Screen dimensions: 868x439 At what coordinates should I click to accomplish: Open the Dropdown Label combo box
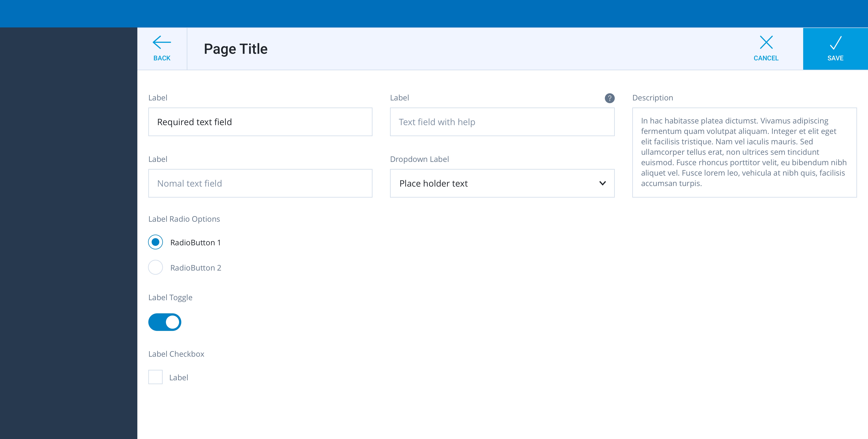click(502, 183)
